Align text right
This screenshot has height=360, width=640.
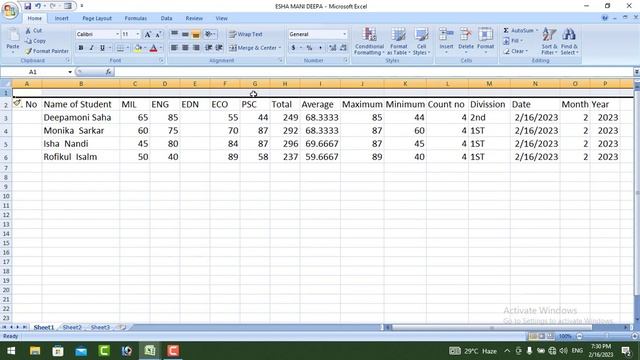point(196,48)
